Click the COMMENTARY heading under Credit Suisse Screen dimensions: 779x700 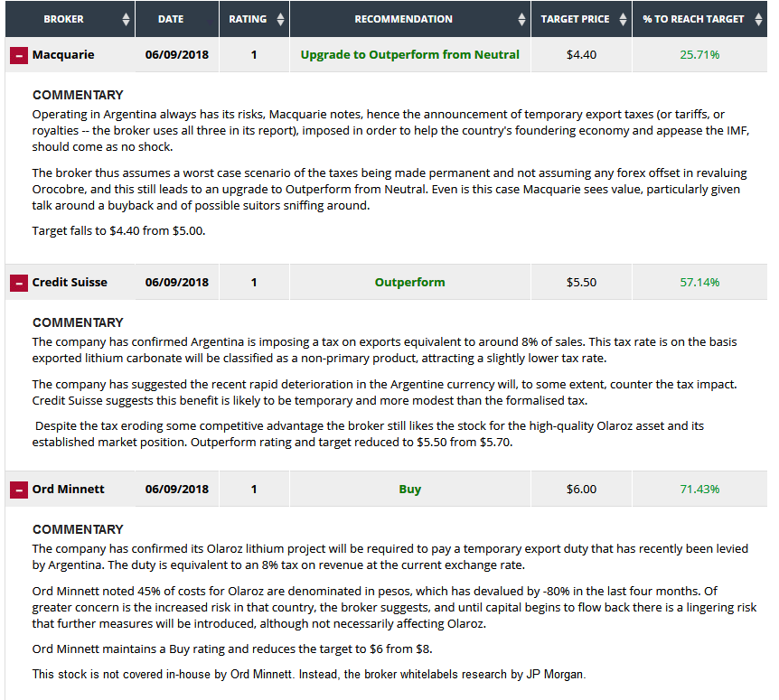(78, 322)
